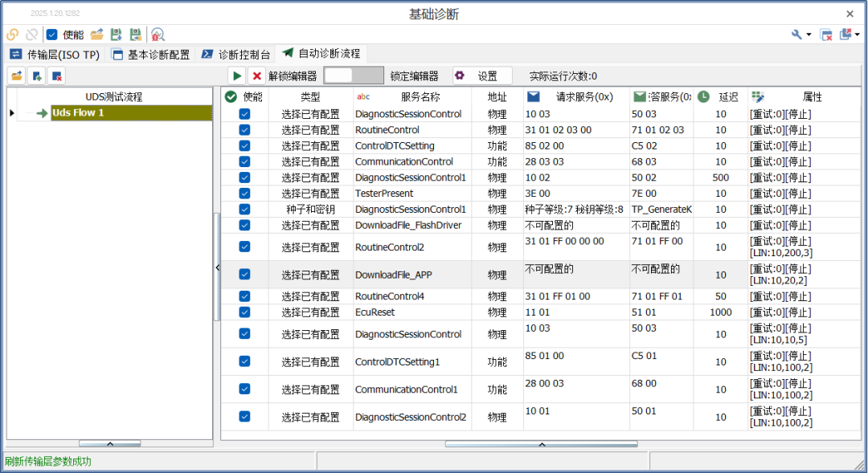The width and height of the screenshot is (868, 473).
Task: Uncheck the TesterPresent row checkbox
Action: click(x=244, y=193)
